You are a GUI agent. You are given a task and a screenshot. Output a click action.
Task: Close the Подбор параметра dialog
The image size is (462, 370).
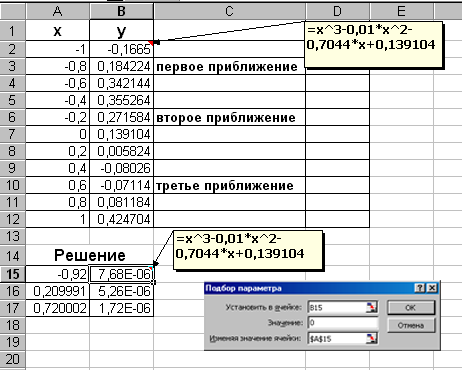pyautogui.click(x=432, y=288)
